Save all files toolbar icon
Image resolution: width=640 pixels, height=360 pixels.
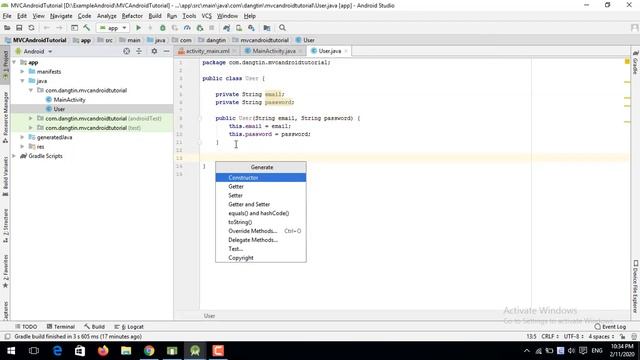tap(19, 28)
